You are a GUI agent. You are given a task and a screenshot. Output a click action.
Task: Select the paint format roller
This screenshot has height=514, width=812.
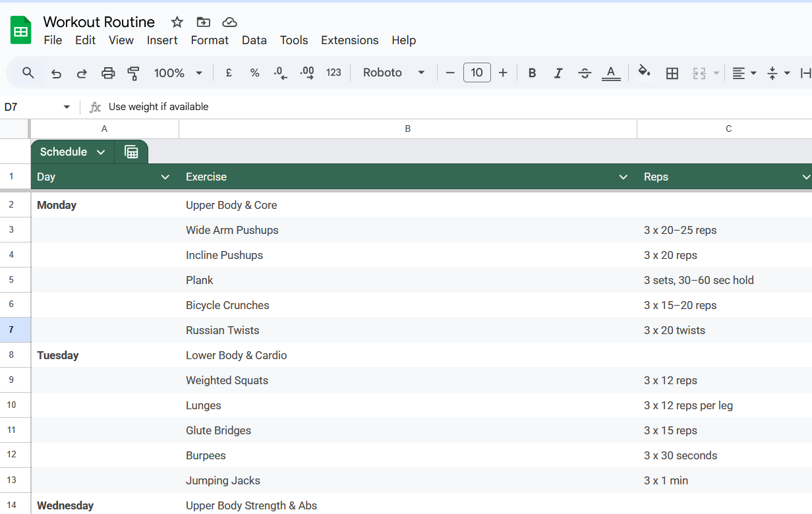[x=134, y=73]
